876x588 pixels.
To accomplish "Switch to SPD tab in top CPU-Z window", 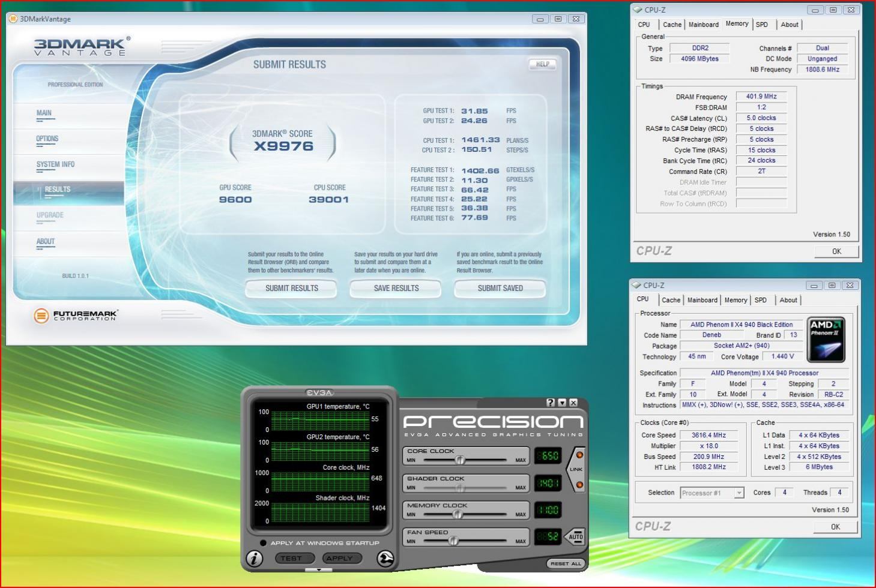I will pos(762,25).
